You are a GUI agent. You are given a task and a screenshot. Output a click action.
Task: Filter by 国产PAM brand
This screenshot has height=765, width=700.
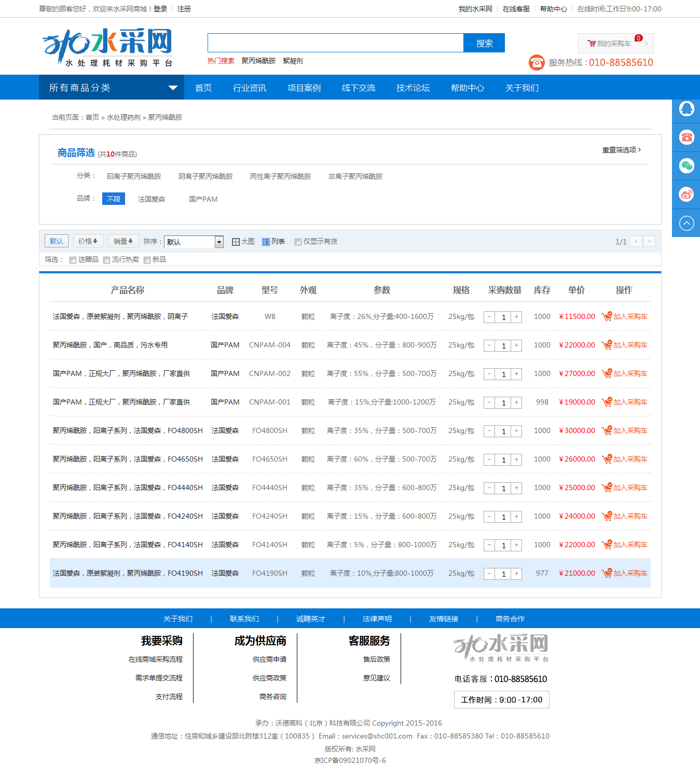[203, 199]
